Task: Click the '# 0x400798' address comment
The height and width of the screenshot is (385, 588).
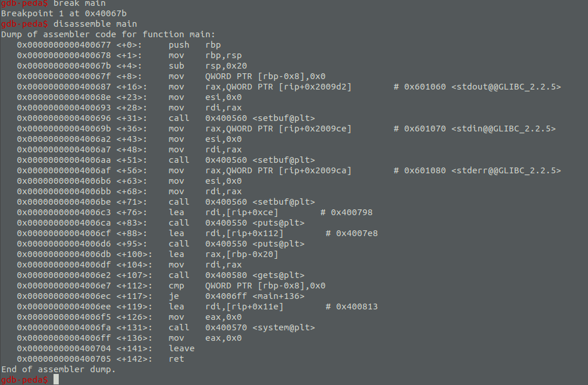Action: click(x=346, y=213)
